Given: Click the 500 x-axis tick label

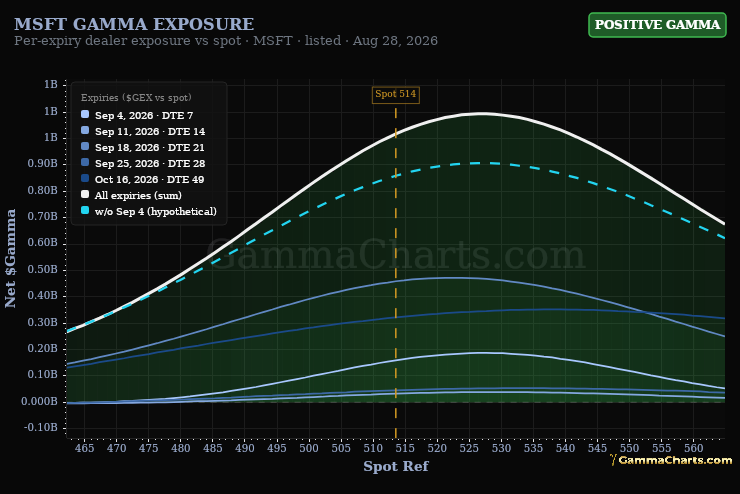Looking at the screenshot, I should coord(309,448).
